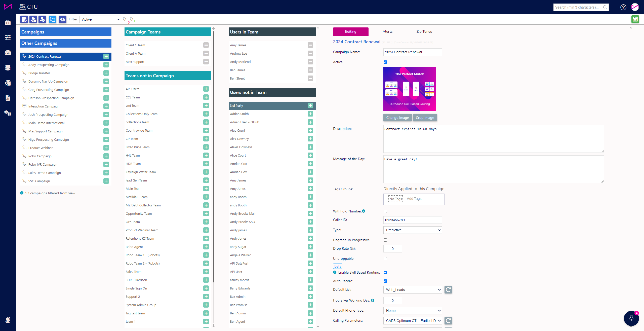Open the Filter Active dropdown
This screenshot has height=331, width=644.
click(x=100, y=19)
